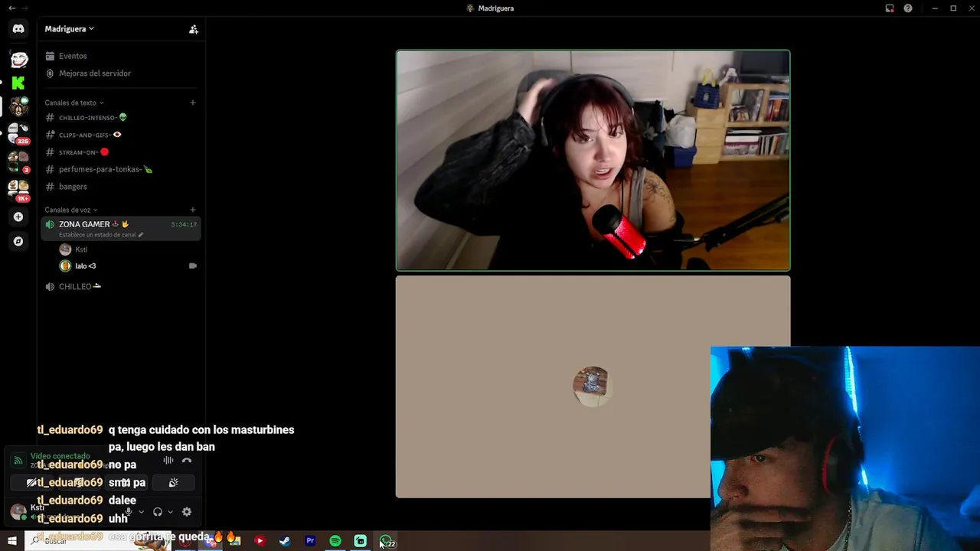Toggle headphones deafen in user panel
Viewport: 980px width, 551px height.
coord(158,512)
